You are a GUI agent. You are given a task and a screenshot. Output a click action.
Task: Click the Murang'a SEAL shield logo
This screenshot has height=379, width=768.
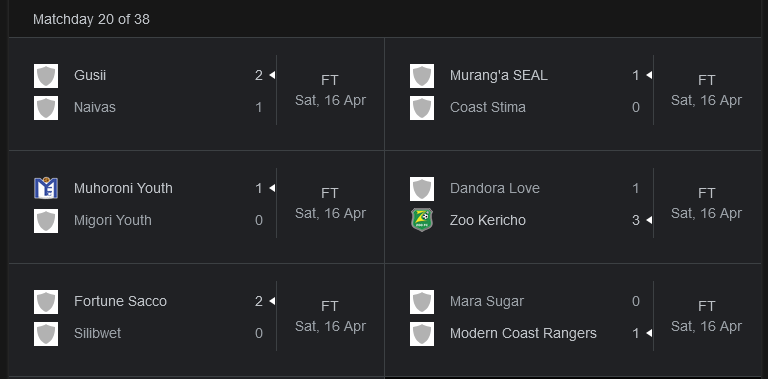(x=422, y=76)
